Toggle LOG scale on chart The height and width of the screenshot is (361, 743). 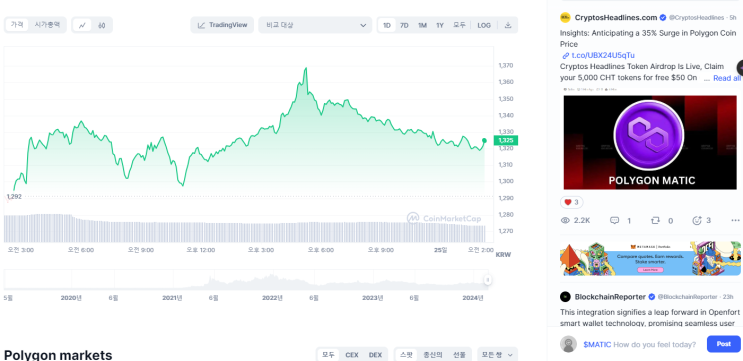point(484,25)
